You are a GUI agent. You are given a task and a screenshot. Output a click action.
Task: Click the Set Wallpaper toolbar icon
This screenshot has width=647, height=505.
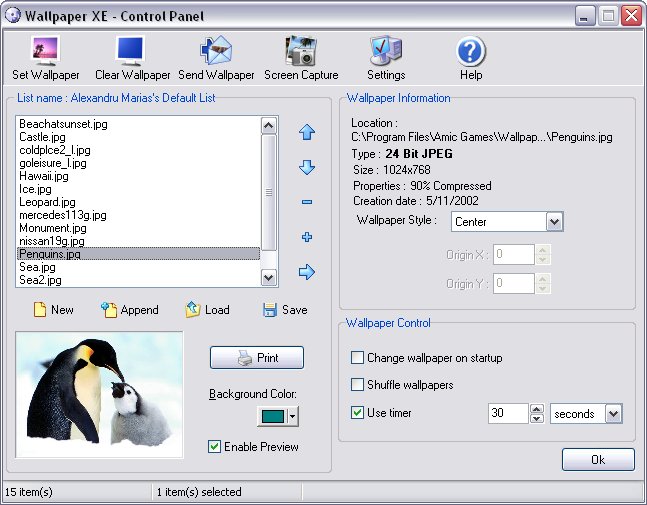point(45,50)
